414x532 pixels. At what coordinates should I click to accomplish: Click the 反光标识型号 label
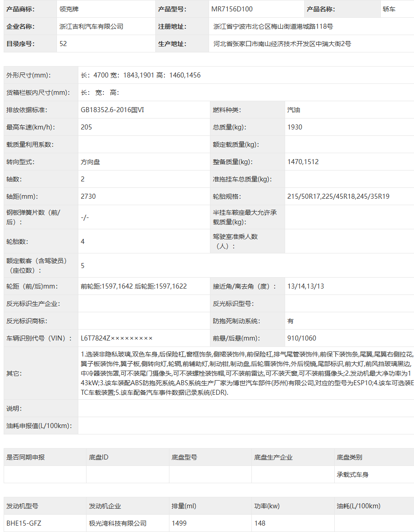[x=233, y=304]
